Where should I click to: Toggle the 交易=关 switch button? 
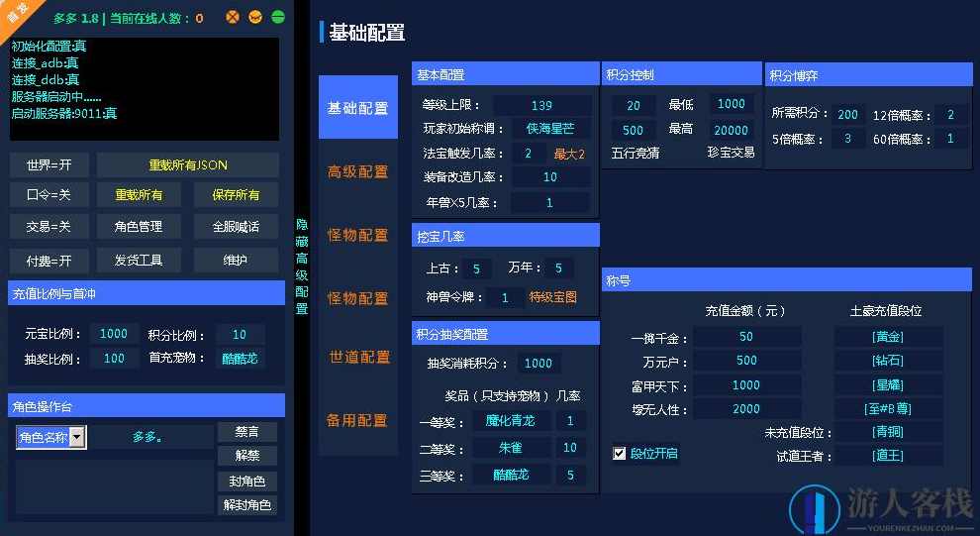pos(49,227)
